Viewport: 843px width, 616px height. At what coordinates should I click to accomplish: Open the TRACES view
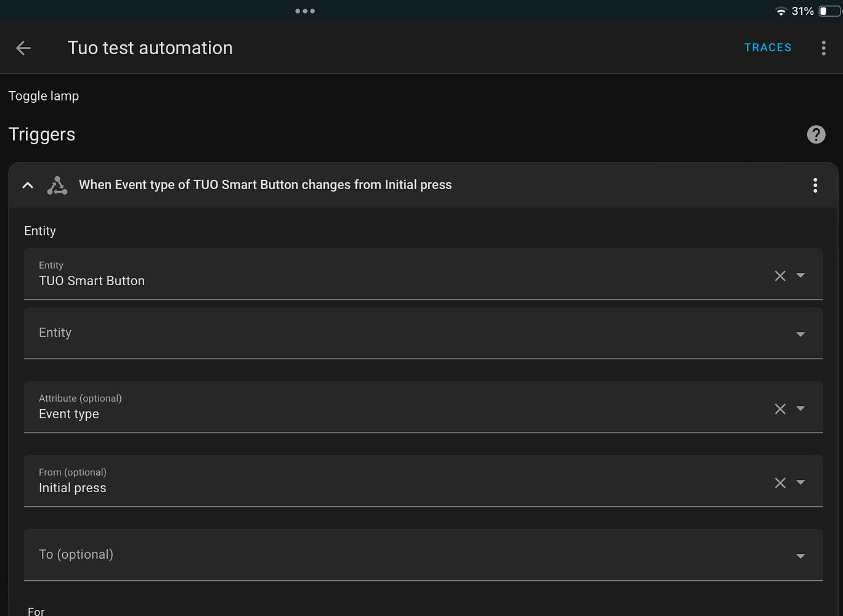click(x=767, y=47)
